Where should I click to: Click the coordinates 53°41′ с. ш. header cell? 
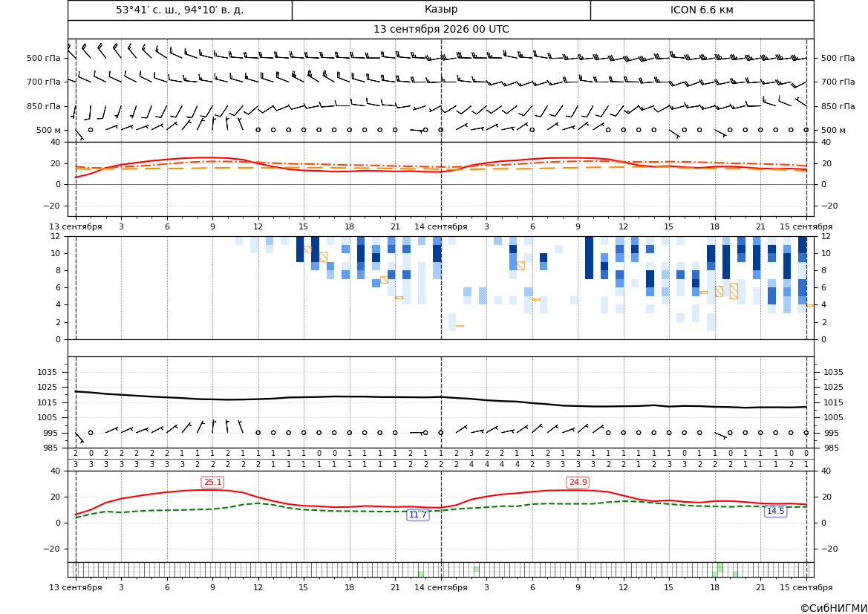pos(180,10)
